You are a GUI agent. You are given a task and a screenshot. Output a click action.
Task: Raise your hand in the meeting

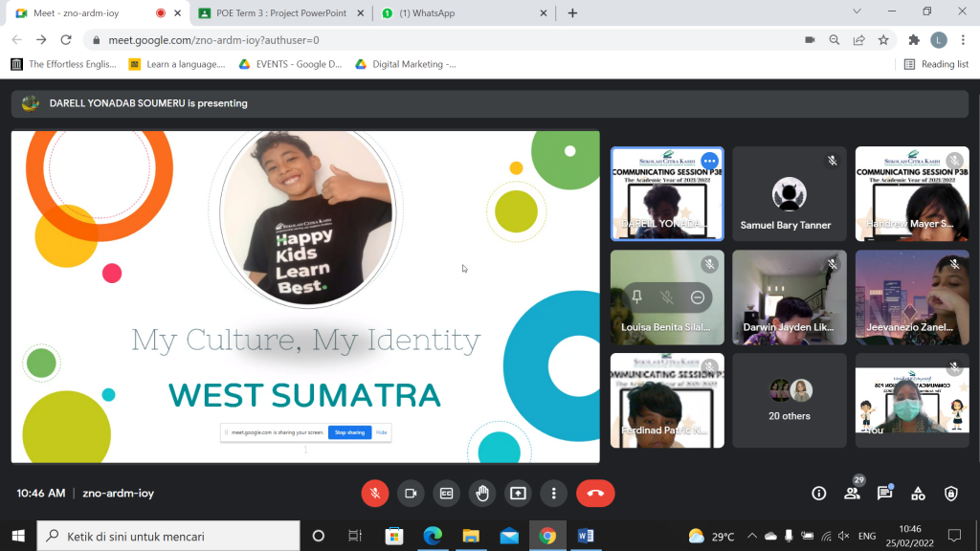click(x=482, y=494)
